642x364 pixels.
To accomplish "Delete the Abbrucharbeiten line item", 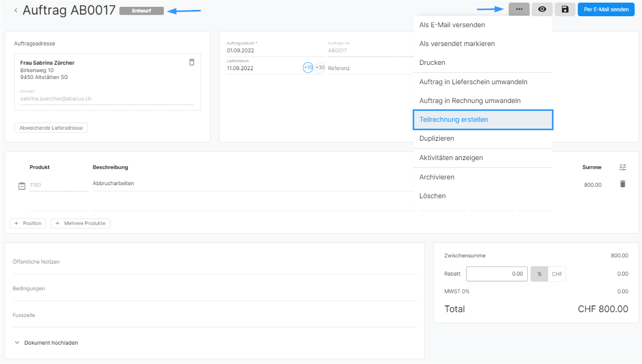I will click(x=623, y=184).
